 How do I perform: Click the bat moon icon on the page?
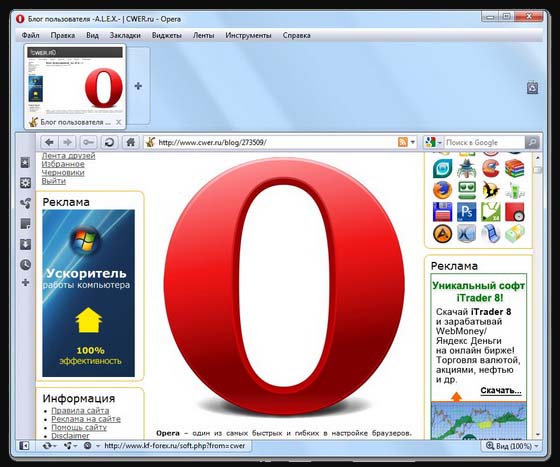tap(491, 190)
